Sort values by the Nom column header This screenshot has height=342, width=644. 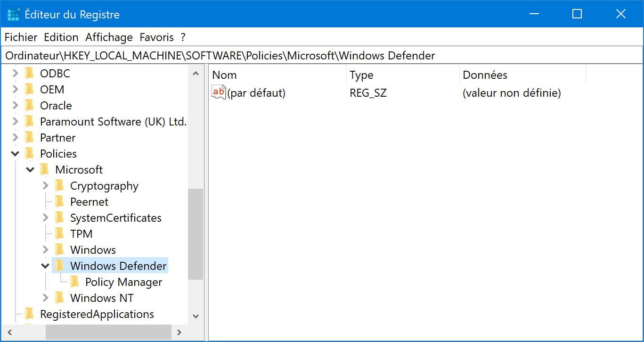(x=277, y=75)
